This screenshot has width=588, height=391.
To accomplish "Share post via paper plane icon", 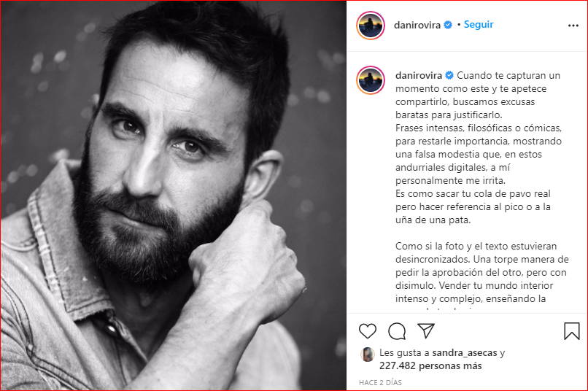I will tap(426, 330).
